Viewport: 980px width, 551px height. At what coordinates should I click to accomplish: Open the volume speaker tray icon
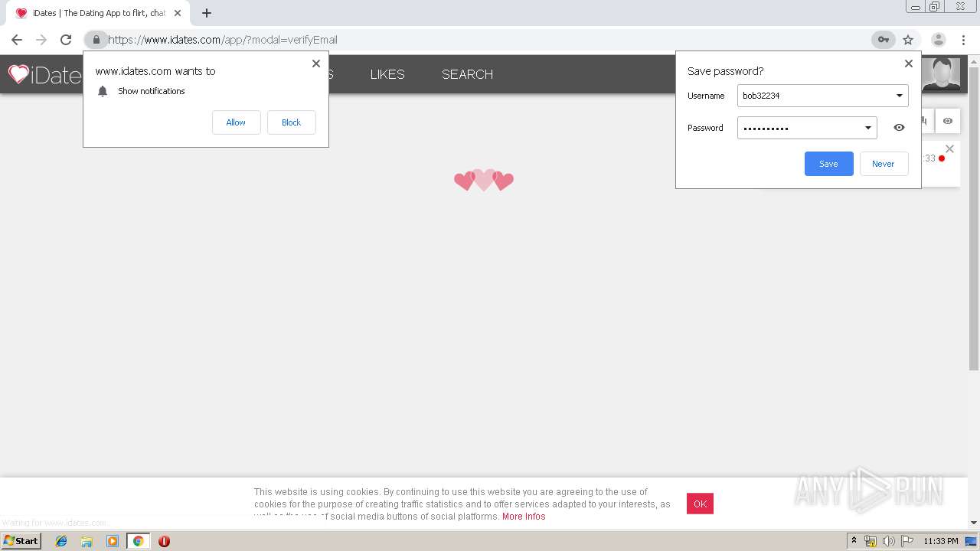pos(889,541)
